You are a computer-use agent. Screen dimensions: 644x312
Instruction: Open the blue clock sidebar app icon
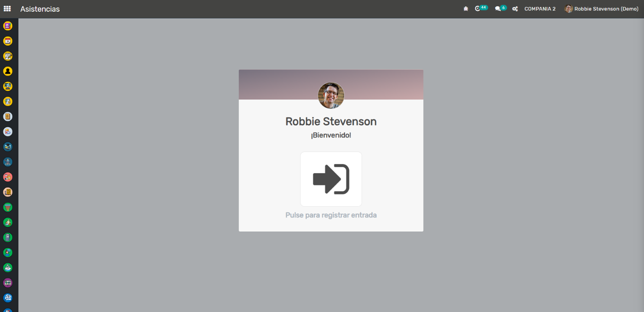(8, 298)
